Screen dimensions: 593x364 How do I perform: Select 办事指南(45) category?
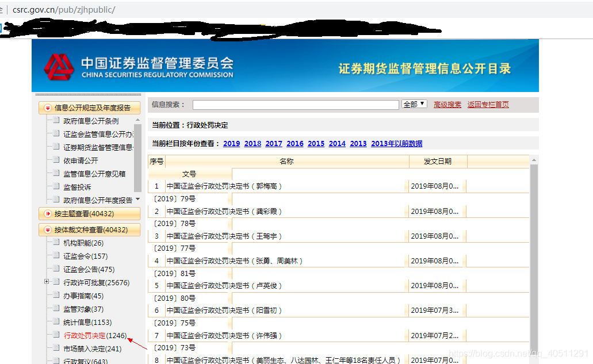coord(83,296)
